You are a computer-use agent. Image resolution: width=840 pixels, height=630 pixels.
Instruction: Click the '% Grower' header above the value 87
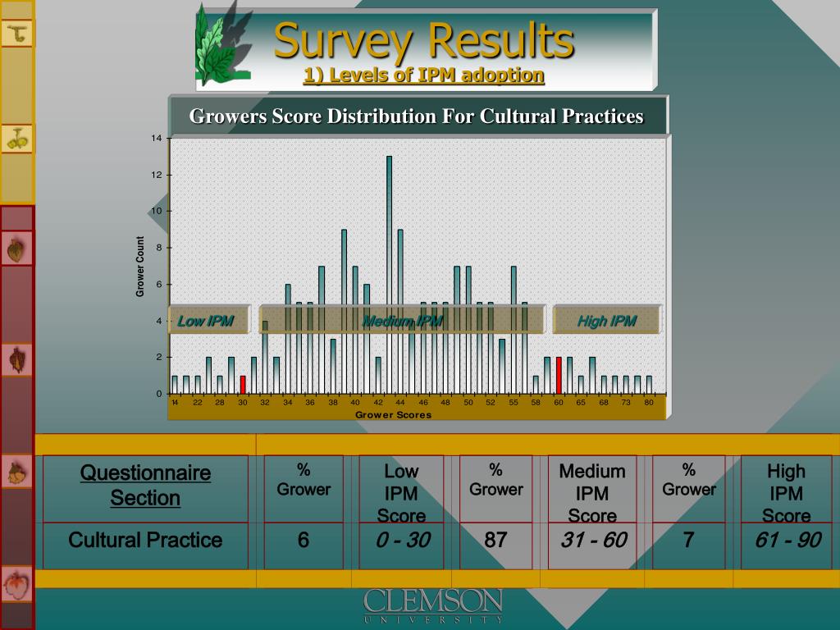(496, 480)
